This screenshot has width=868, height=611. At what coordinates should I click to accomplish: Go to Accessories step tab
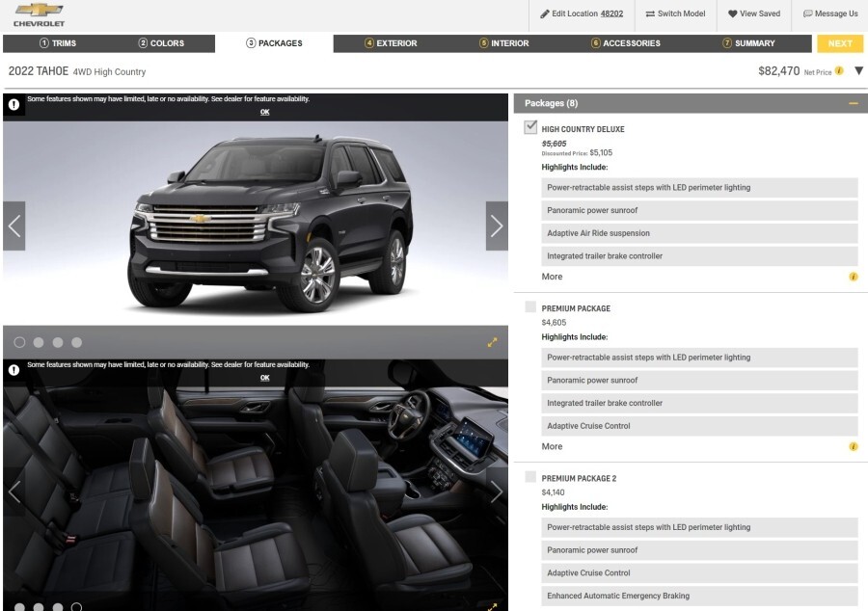pos(626,43)
